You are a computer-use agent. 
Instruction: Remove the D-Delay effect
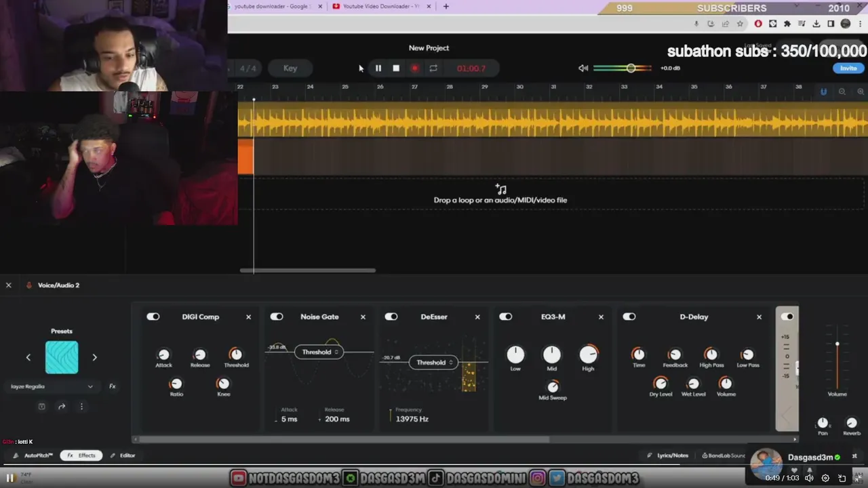pos(759,317)
